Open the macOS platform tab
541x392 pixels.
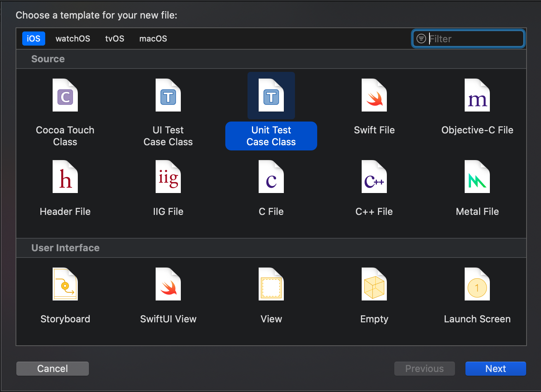[x=153, y=39]
